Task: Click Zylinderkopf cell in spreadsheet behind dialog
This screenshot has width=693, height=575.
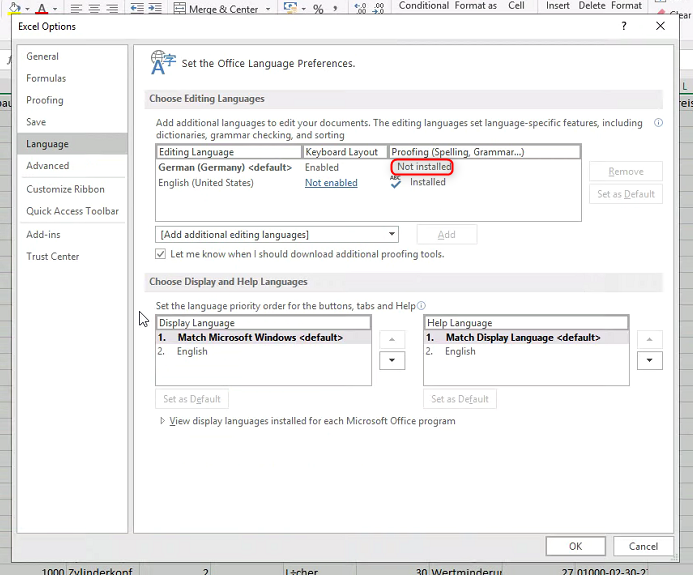Action: [101, 571]
